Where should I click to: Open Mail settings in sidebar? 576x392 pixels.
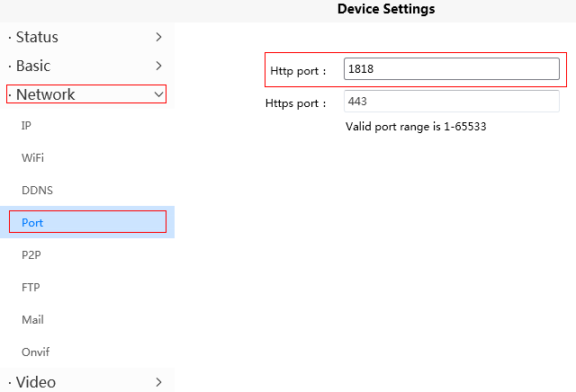(x=32, y=320)
